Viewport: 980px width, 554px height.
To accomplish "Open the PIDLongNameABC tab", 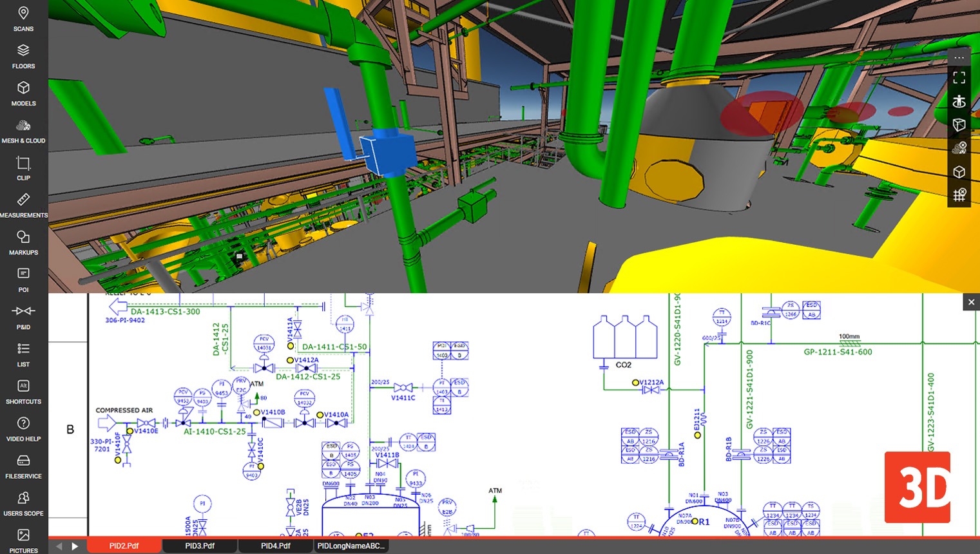I will pyautogui.click(x=350, y=546).
